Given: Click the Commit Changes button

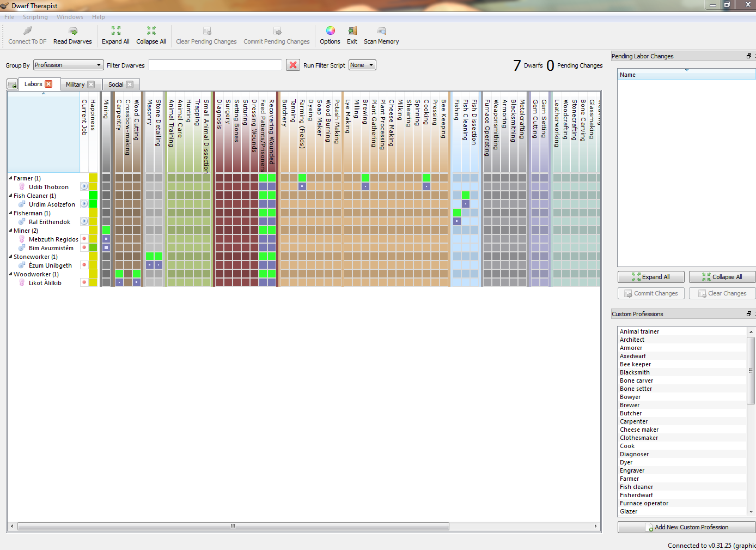Looking at the screenshot, I should point(651,293).
